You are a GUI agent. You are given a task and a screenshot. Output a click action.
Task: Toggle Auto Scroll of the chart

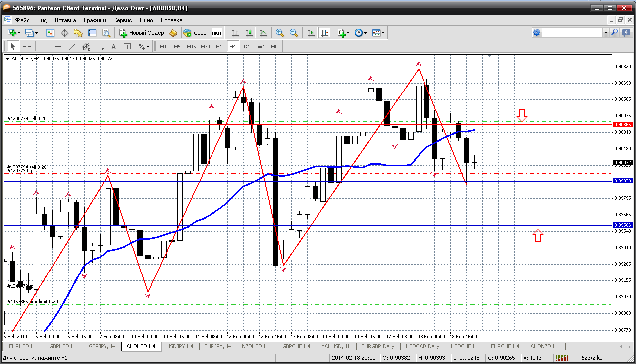[311, 33]
